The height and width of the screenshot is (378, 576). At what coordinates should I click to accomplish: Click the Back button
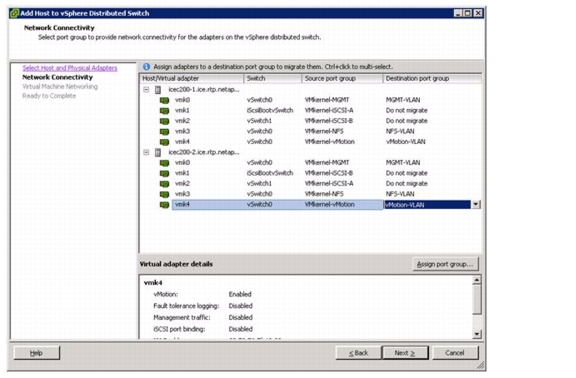pos(358,353)
